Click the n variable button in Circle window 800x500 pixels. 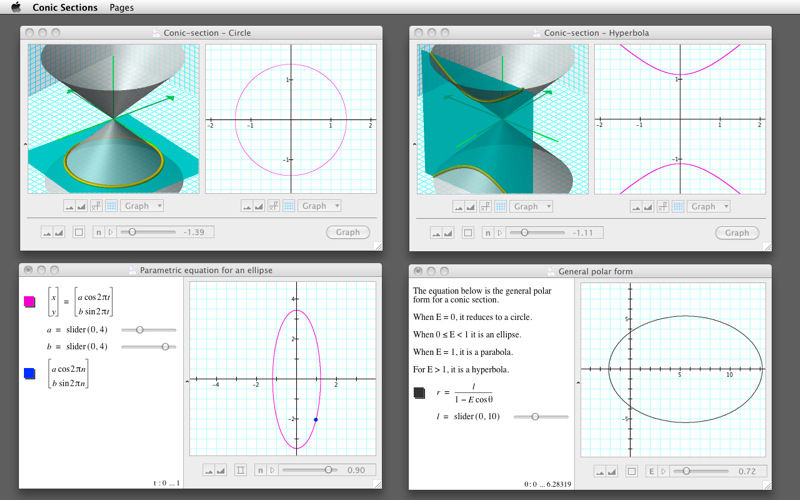pyautogui.click(x=98, y=232)
